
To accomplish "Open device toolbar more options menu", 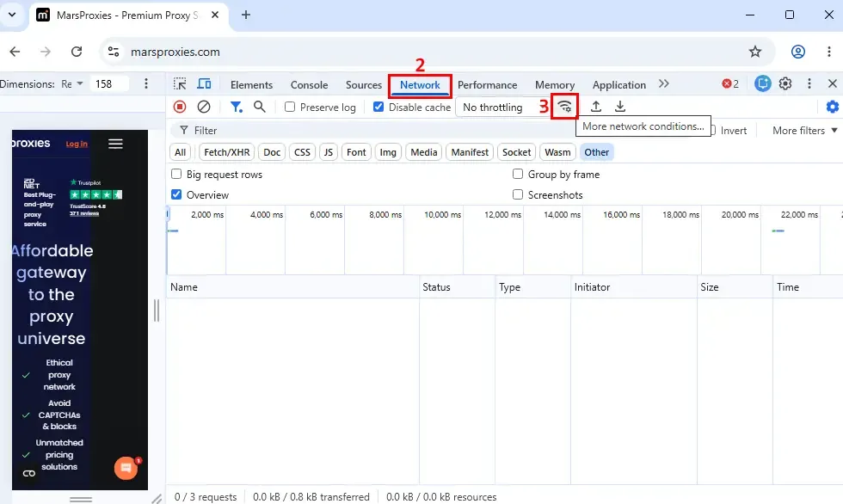I will coord(145,83).
